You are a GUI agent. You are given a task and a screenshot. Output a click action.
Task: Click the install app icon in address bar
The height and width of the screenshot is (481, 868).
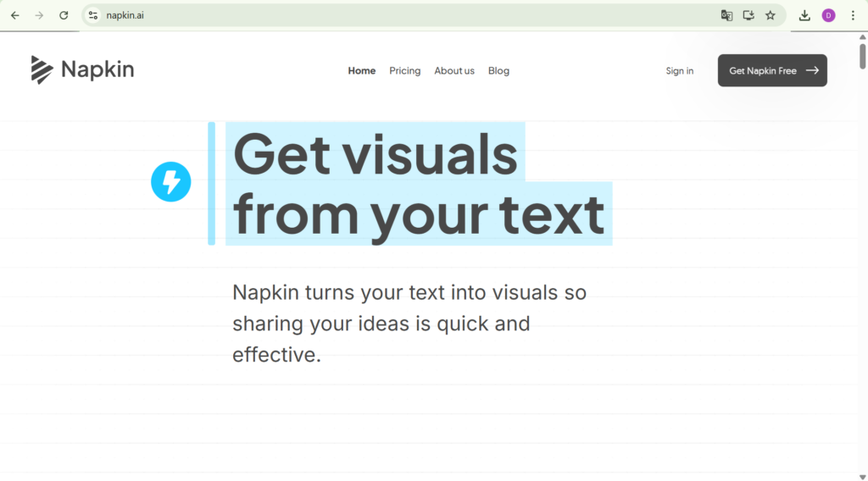tap(748, 15)
